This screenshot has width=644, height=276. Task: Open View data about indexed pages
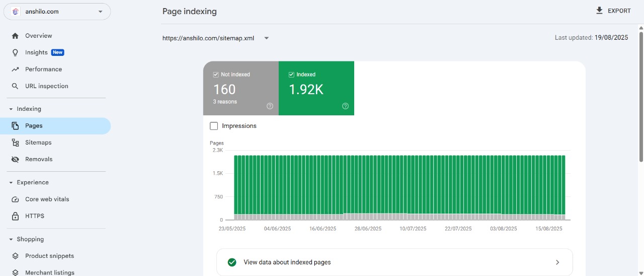coord(394,262)
